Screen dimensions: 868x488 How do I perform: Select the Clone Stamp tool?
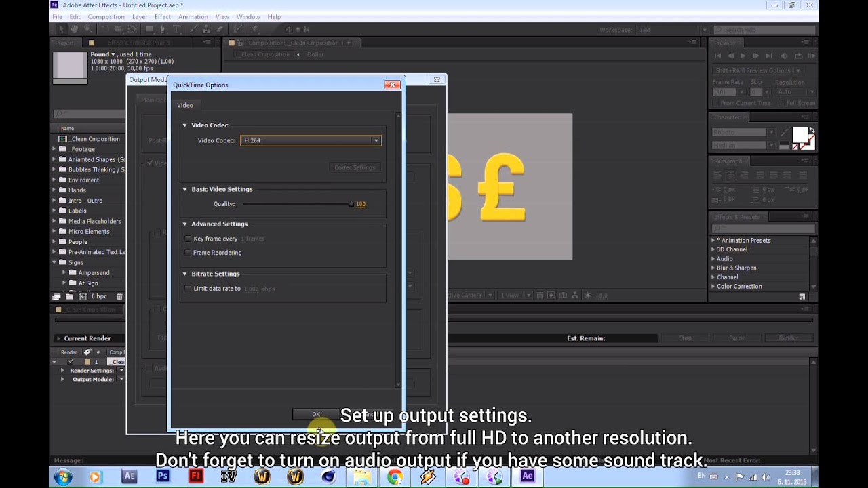coord(206,29)
